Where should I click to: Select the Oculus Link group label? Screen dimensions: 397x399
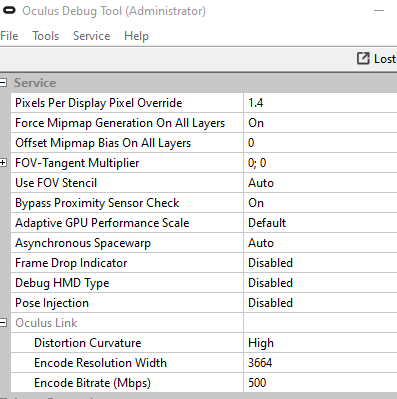pyautogui.click(x=46, y=323)
